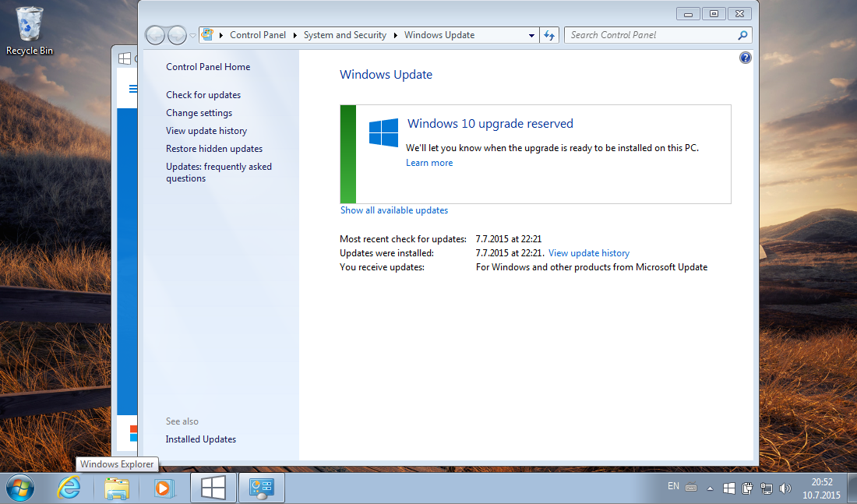Click the Start button orb

coord(20,488)
